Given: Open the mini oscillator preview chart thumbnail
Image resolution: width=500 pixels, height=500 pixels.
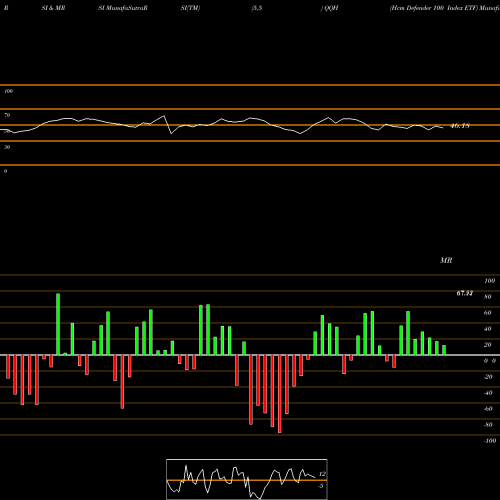Looking at the screenshot, I should pyautogui.click(x=247, y=479).
